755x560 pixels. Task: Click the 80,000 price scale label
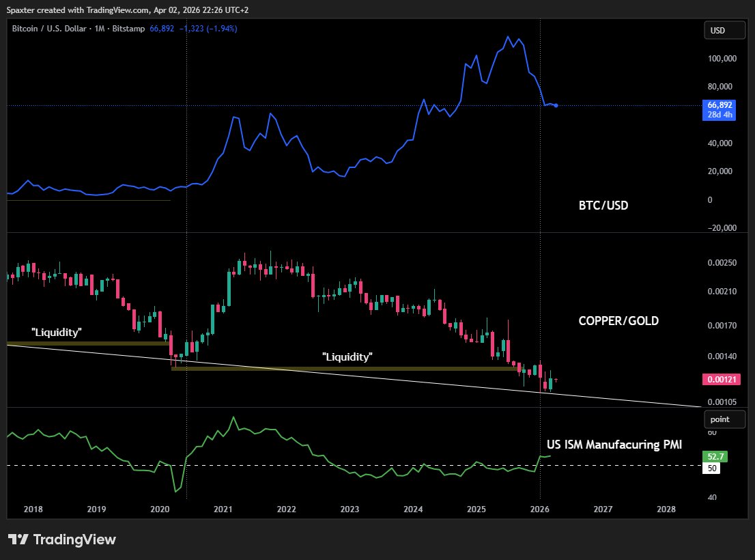[720, 87]
